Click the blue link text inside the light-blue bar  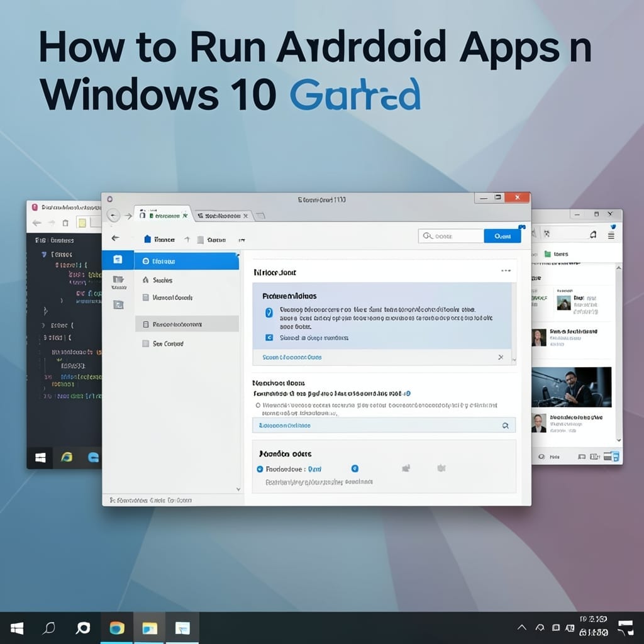pyautogui.click(x=285, y=426)
